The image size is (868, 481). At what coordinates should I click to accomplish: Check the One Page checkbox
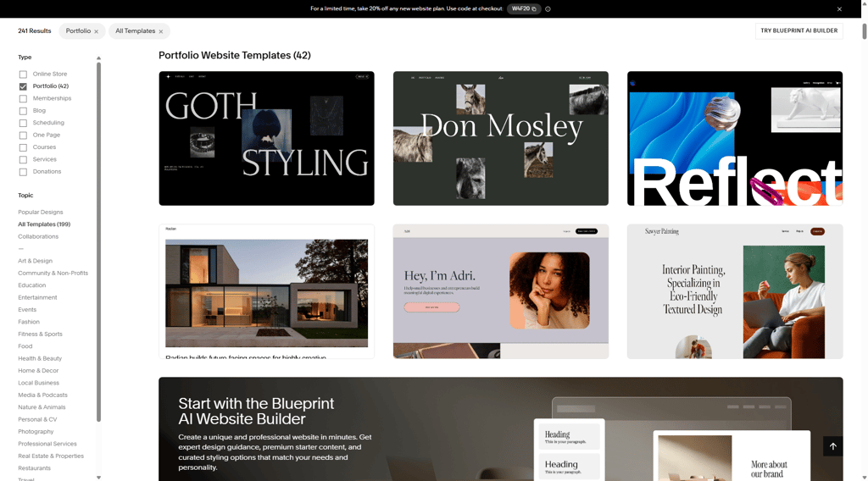pyautogui.click(x=23, y=135)
